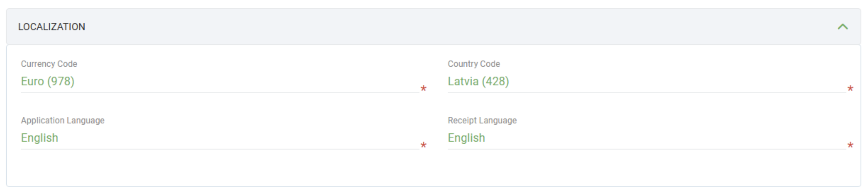The image size is (868, 195).
Task: Click the empty middle of the Localization header bar
Action: click(x=432, y=27)
